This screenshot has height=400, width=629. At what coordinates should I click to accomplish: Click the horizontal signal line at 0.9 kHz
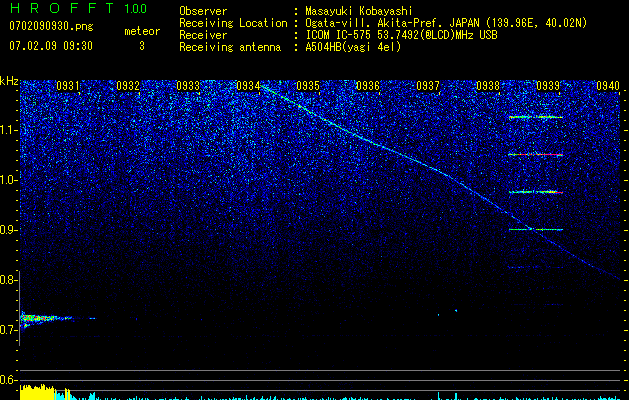[x=536, y=229]
